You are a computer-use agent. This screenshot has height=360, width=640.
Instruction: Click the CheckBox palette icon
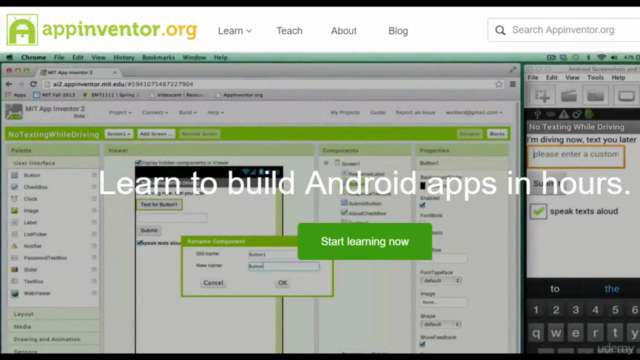15,187
